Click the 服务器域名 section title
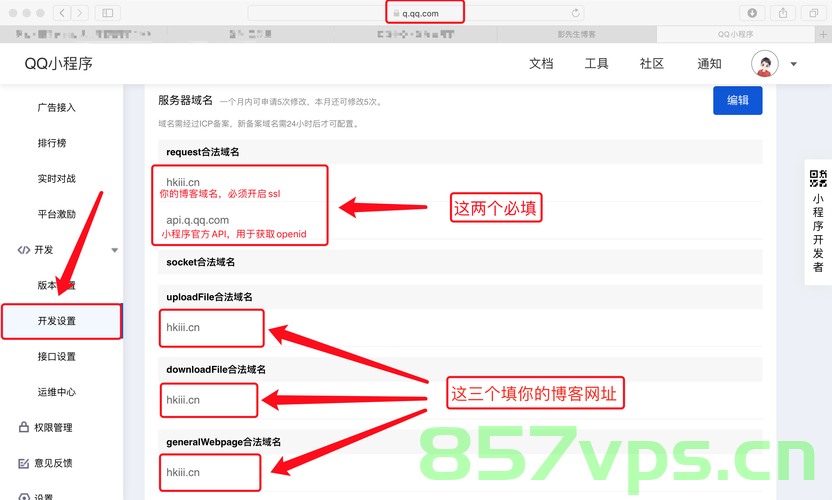 click(x=186, y=100)
